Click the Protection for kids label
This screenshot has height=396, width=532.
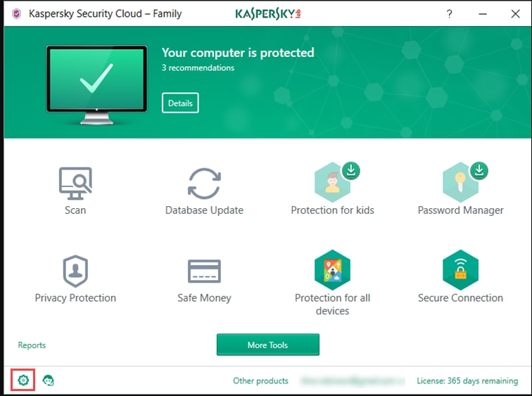tap(332, 210)
